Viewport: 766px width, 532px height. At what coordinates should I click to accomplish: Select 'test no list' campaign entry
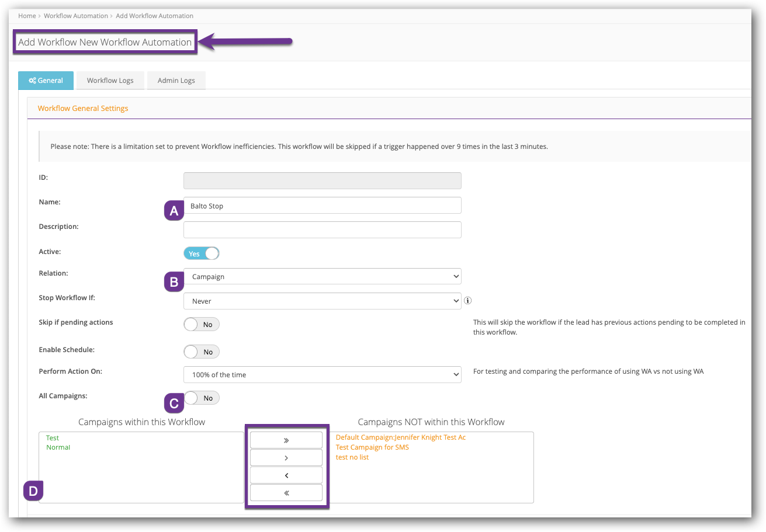tap(352, 457)
